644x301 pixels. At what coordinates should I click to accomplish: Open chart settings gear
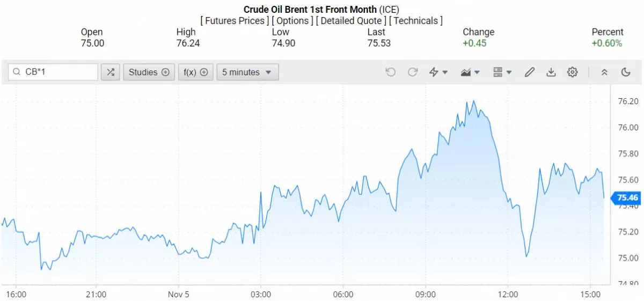572,72
